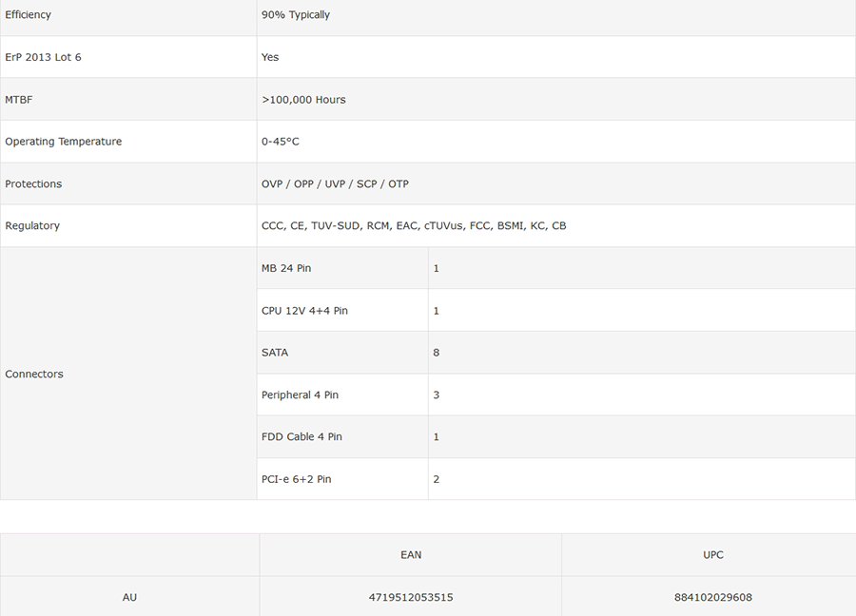The image size is (856, 616).
Task: Select the OVP / OPP / UVP protections text
Action: click(335, 183)
